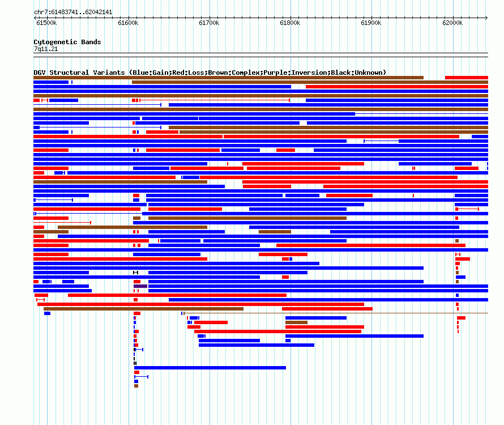Click the 61800k ruler label

coord(290,23)
